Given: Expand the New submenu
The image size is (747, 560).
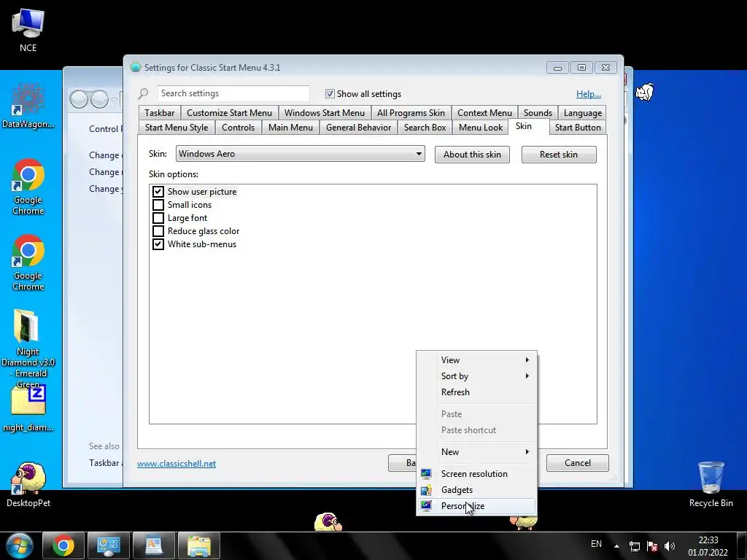Looking at the screenshot, I should click(476, 452).
